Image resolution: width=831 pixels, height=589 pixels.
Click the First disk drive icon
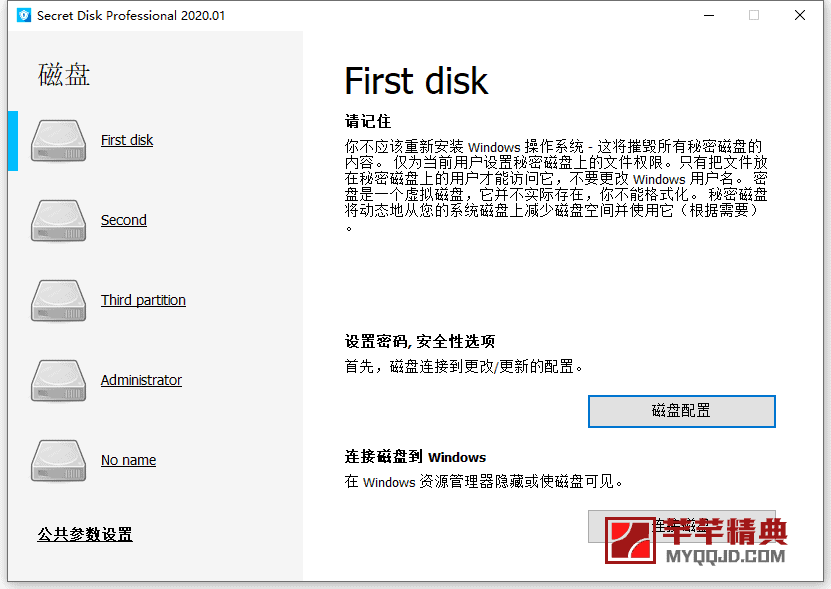coord(57,140)
